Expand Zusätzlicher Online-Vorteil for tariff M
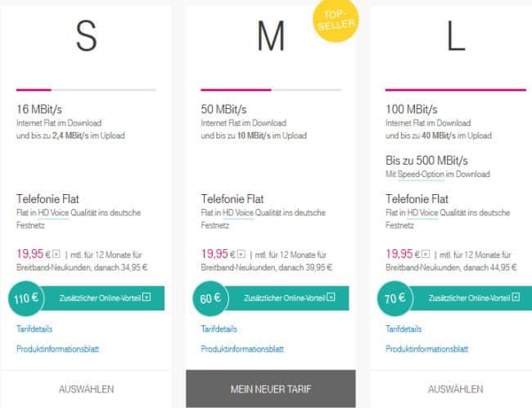 330,298
